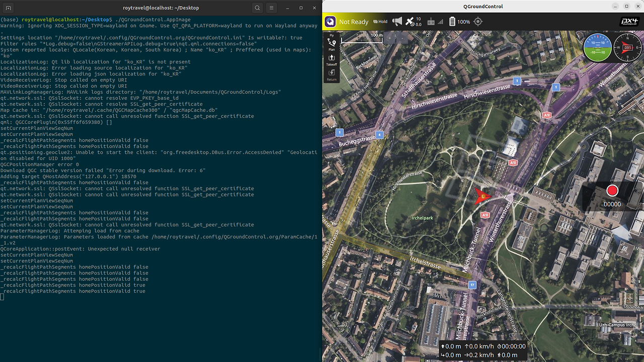
Task: Maximize the QGroundControl window
Action: (x=626, y=6)
